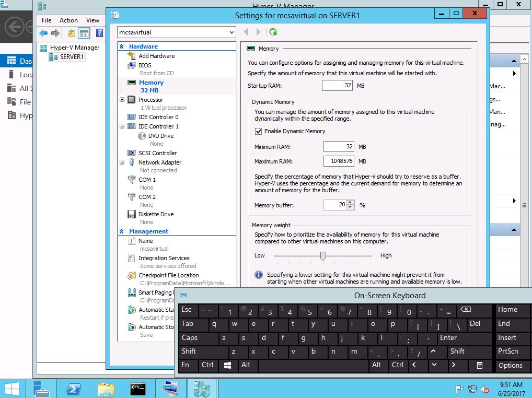Open Command Prompt from the taskbar
Screen dimensions: 532x398
138,389
